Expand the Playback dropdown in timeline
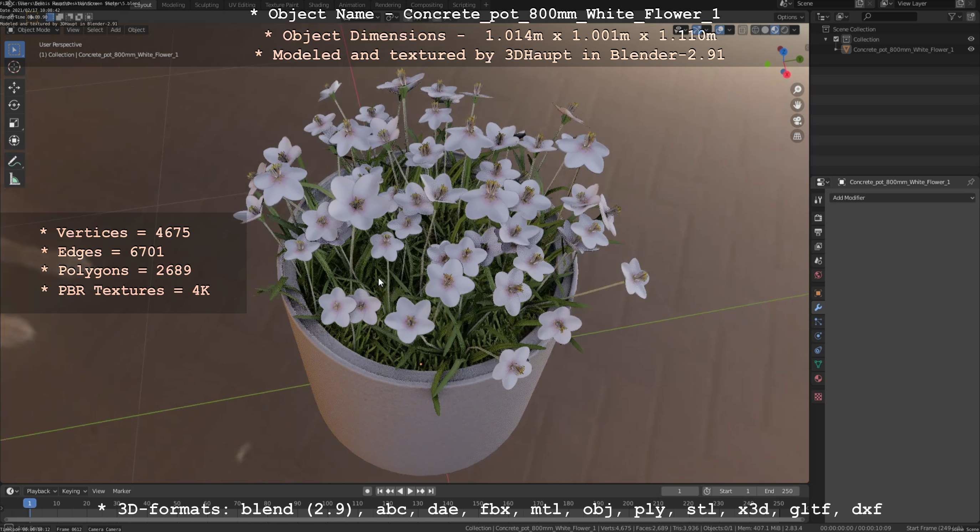The width and height of the screenshot is (980, 532). coord(41,491)
